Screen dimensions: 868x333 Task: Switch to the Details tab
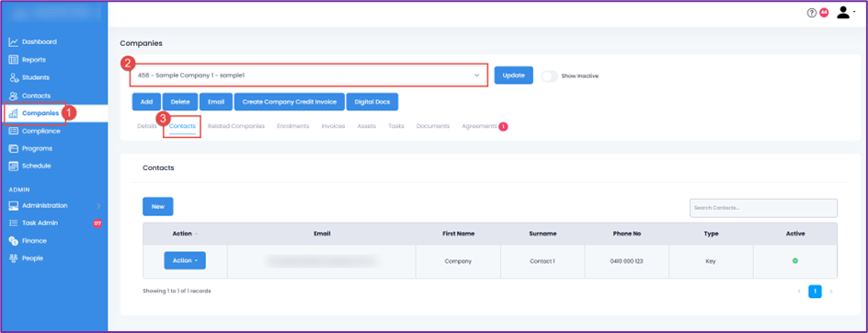click(147, 126)
